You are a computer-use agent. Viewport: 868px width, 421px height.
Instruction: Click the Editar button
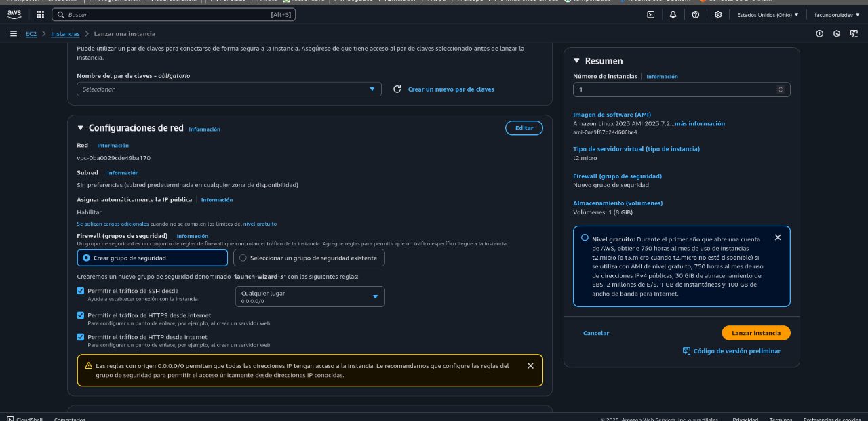pyautogui.click(x=524, y=127)
